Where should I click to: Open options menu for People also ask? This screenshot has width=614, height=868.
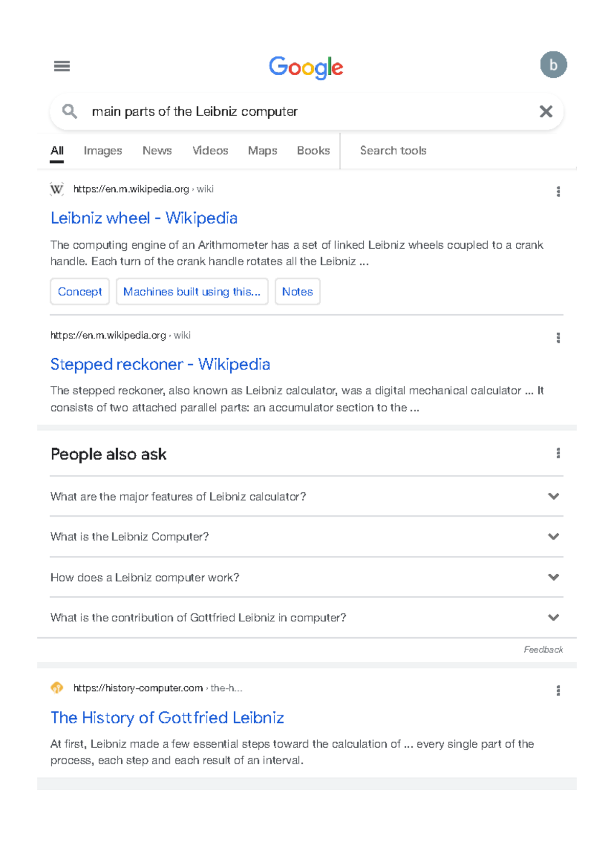tap(558, 453)
